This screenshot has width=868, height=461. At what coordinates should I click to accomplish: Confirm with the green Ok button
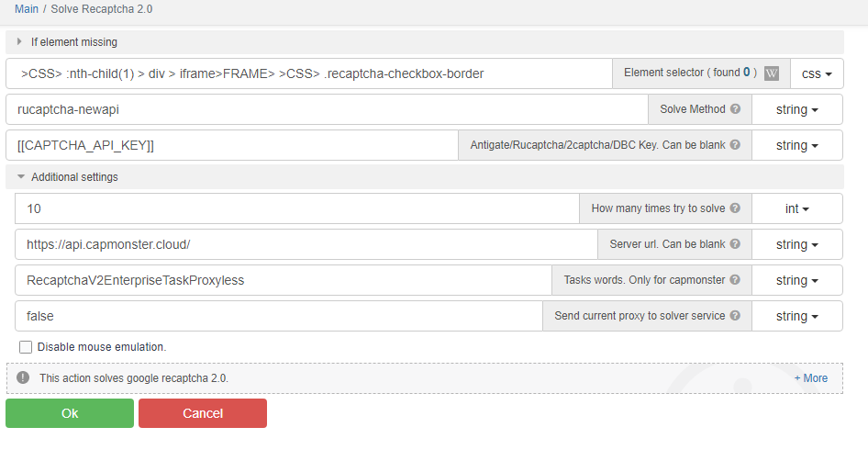point(70,413)
